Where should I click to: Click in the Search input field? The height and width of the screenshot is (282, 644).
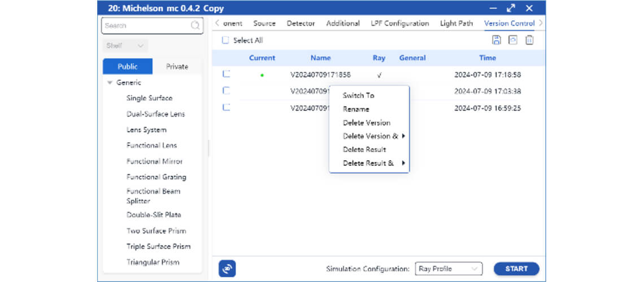[x=146, y=25]
